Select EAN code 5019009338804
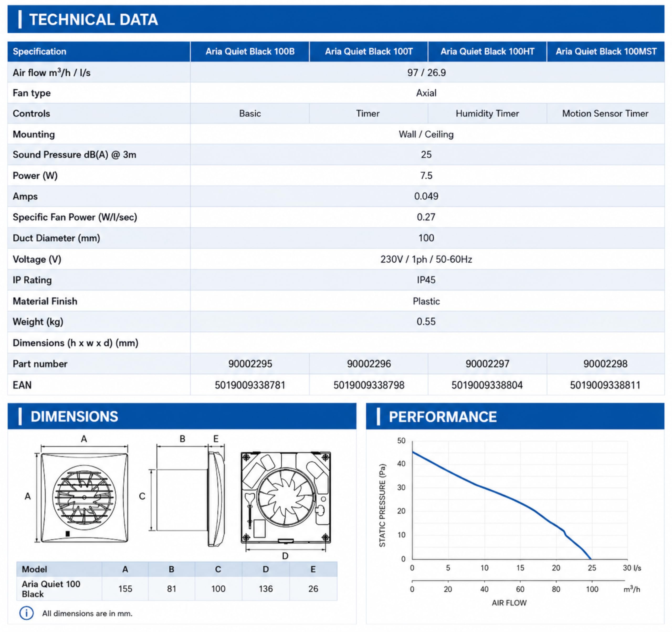 (487, 385)
